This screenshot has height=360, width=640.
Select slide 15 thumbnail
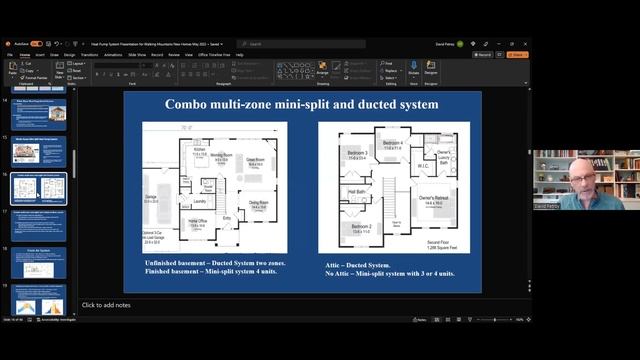pyautogui.click(x=39, y=152)
